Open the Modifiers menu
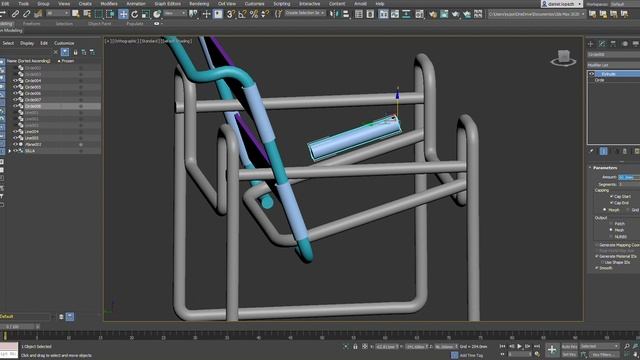640x360 pixels. click(x=109, y=4)
